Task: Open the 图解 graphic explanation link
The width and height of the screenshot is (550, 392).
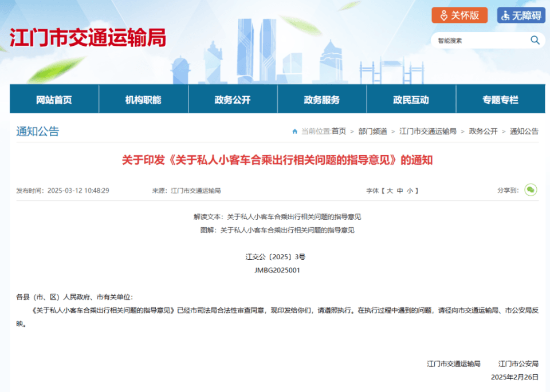Action: pos(277,230)
